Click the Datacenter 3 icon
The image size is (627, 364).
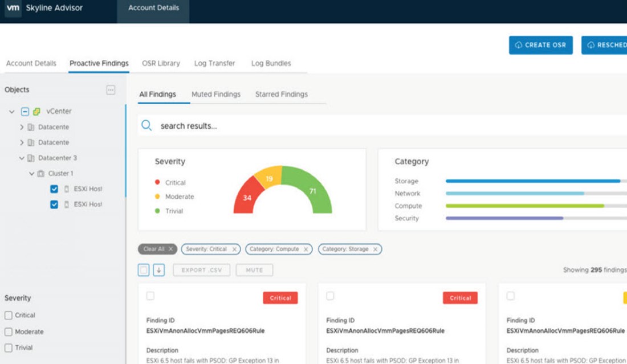pos(31,158)
